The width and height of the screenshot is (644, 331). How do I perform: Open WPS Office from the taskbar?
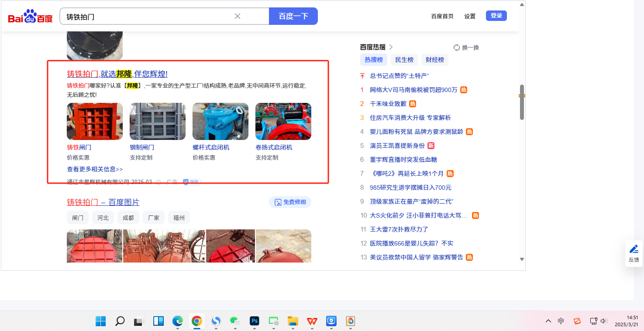click(312, 321)
